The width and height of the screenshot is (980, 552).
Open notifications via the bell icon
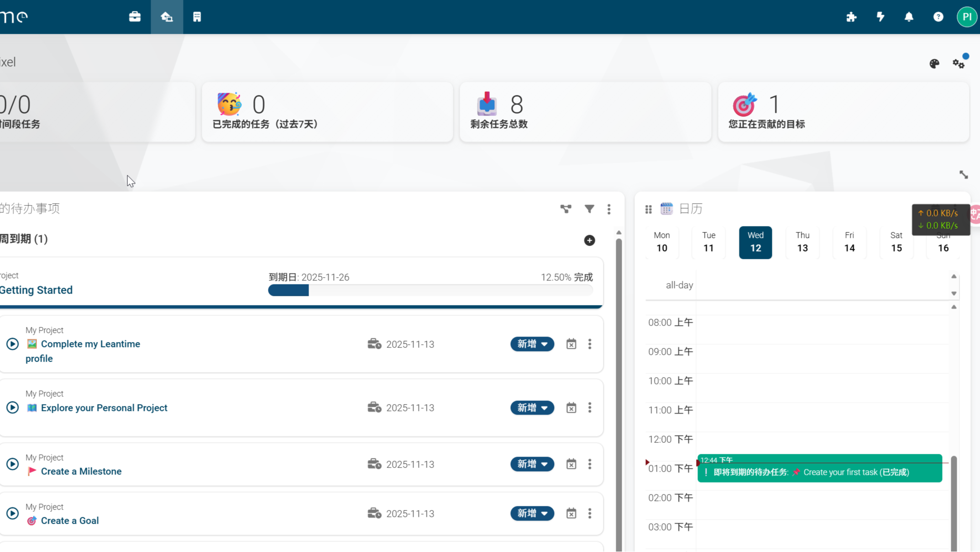click(909, 17)
